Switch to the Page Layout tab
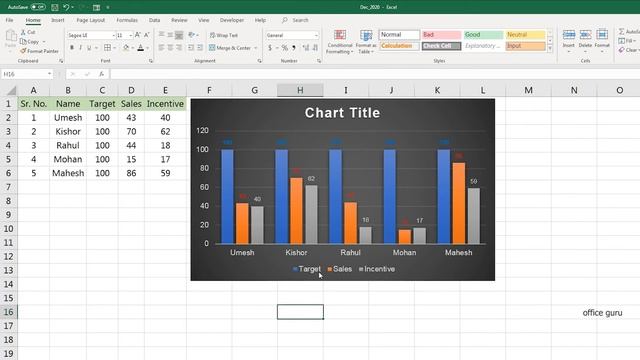Screen dimensions: 640x360 pos(91,20)
